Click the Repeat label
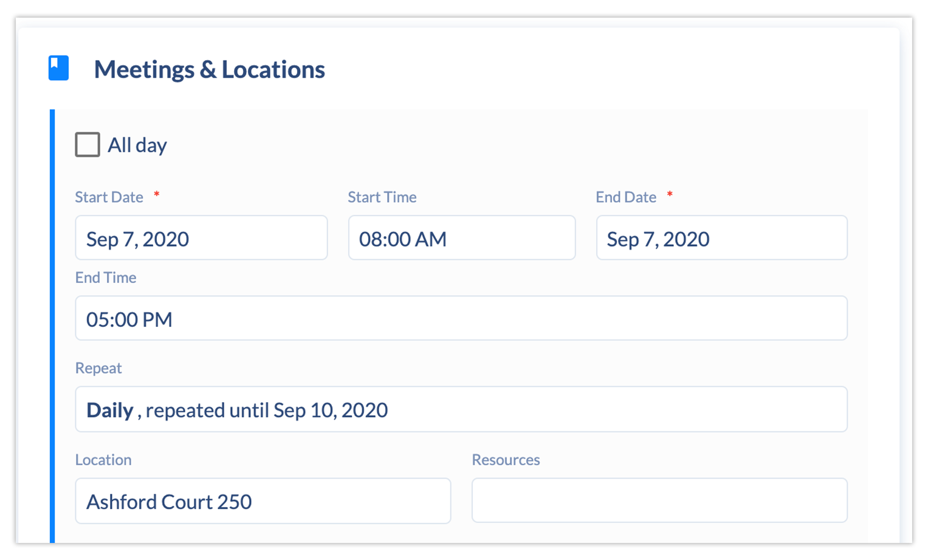The image size is (928, 560). 98,368
